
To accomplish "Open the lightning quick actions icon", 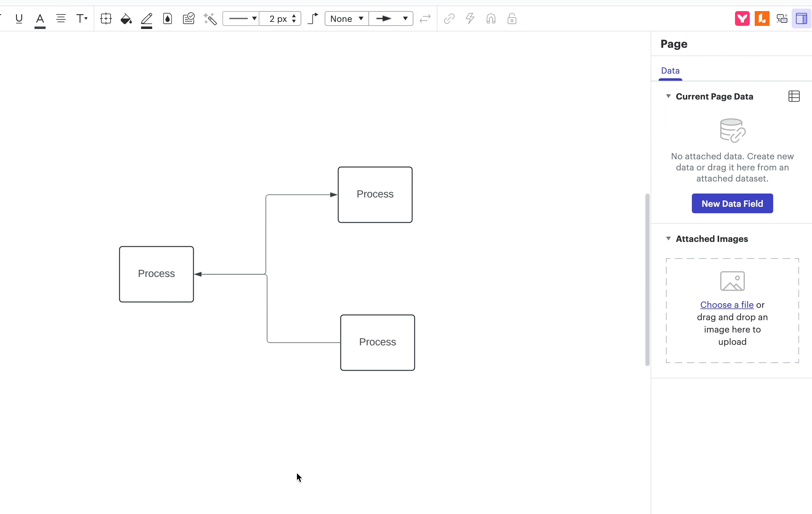I will coord(469,19).
